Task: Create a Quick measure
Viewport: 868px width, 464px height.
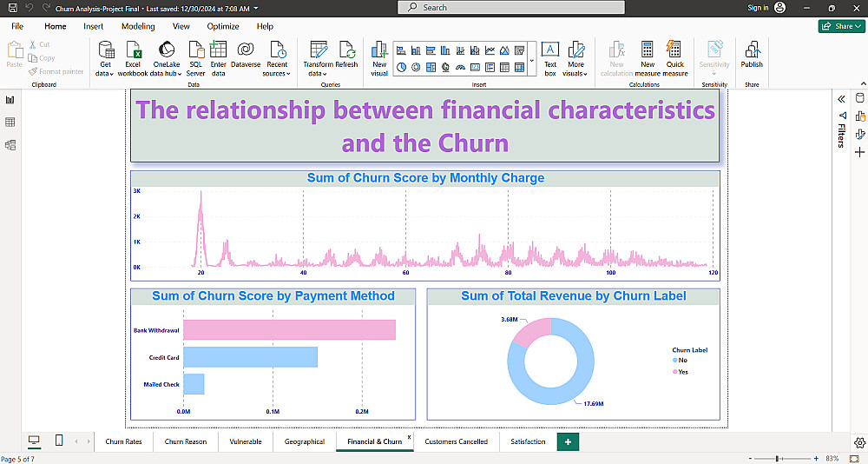Action: point(674,58)
